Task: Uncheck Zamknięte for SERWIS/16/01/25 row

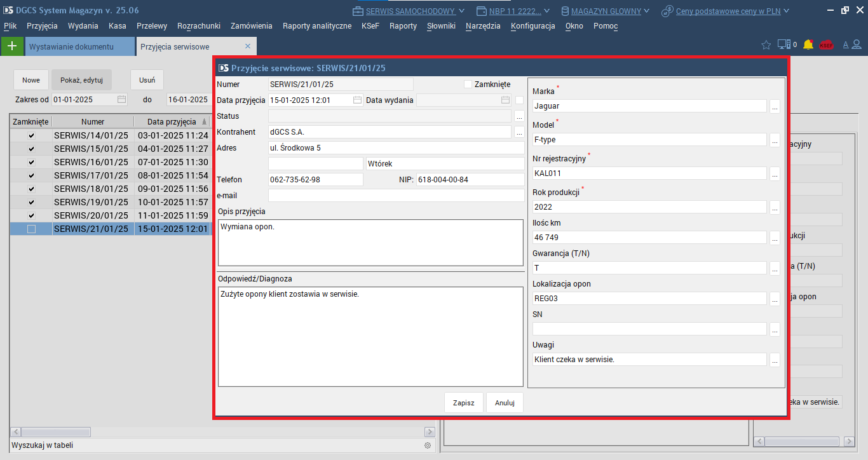Action: tap(31, 162)
